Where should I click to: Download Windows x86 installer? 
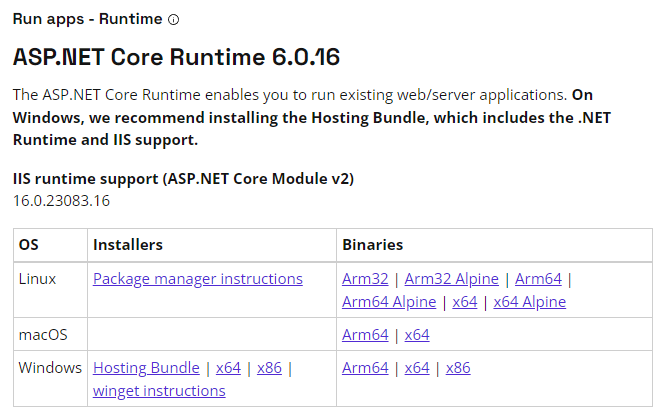(x=269, y=367)
